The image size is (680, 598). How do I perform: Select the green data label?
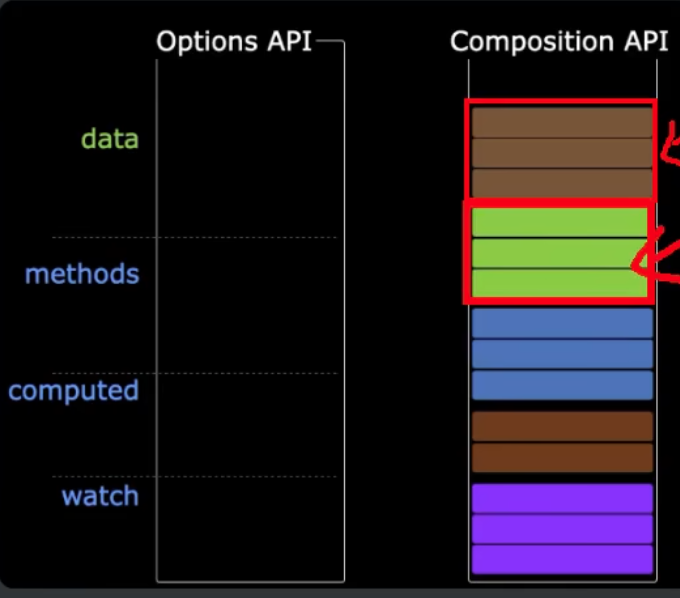click(110, 139)
